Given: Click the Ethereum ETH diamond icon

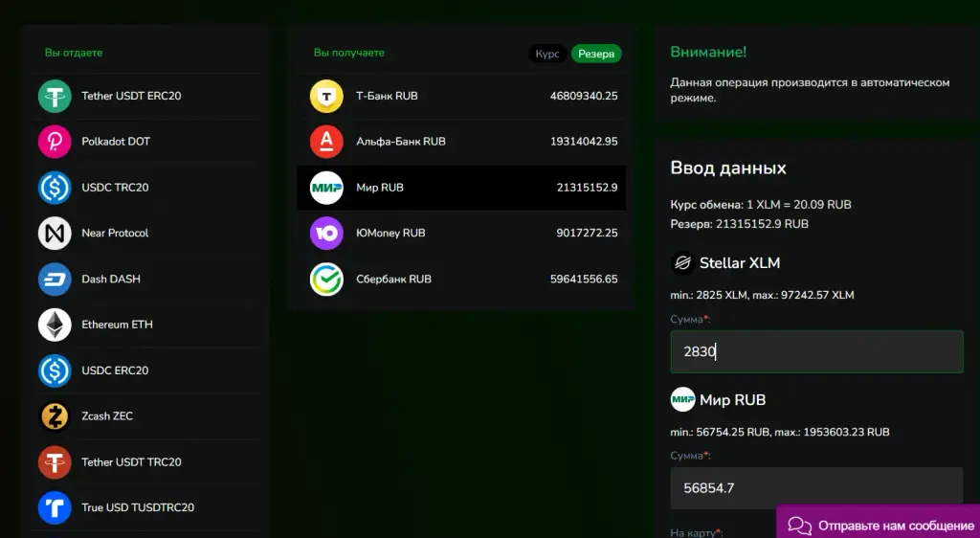Looking at the screenshot, I should tap(55, 325).
